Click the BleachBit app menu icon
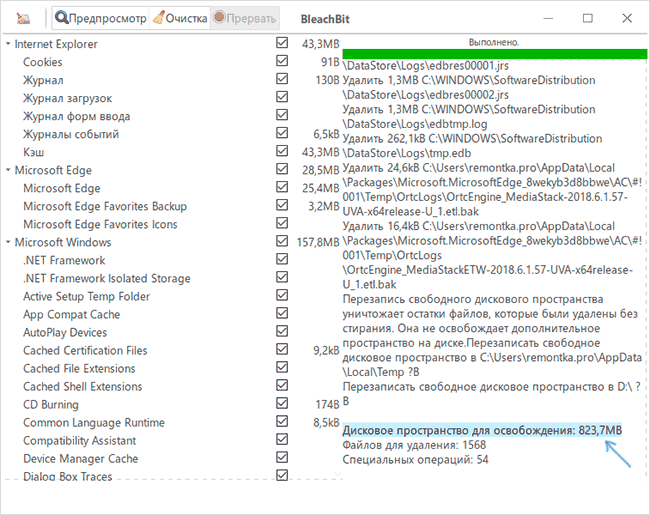 click(x=23, y=18)
